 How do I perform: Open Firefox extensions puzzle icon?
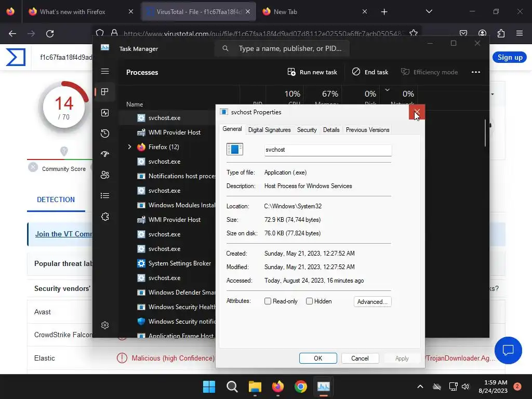click(501, 33)
